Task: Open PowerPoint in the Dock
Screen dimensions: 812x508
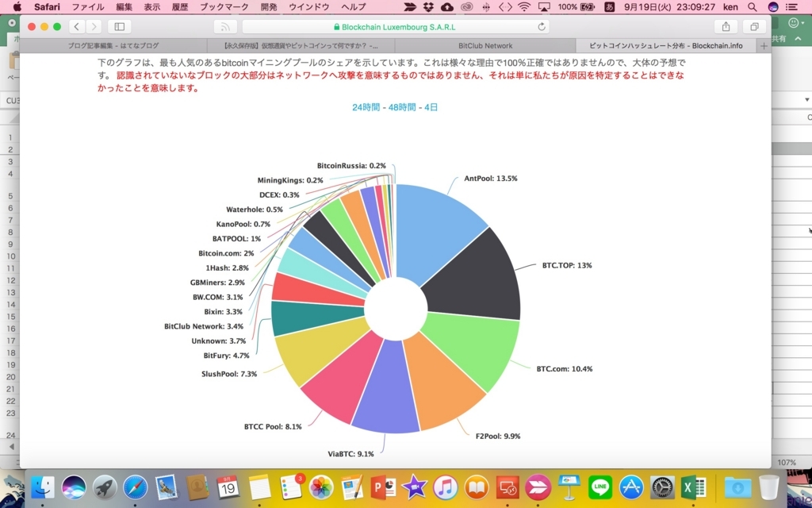Action: click(x=383, y=487)
